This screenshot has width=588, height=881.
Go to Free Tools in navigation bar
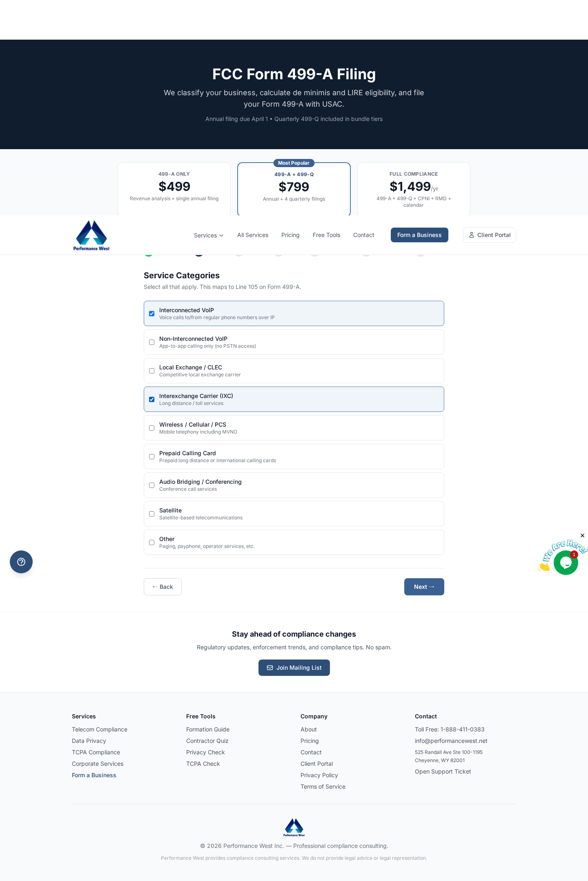326,235
